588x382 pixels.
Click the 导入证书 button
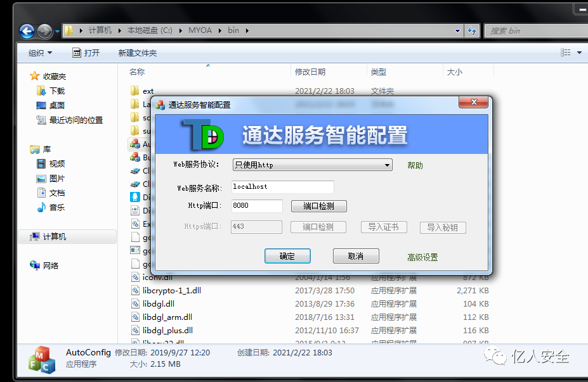click(x=384, y=227)
